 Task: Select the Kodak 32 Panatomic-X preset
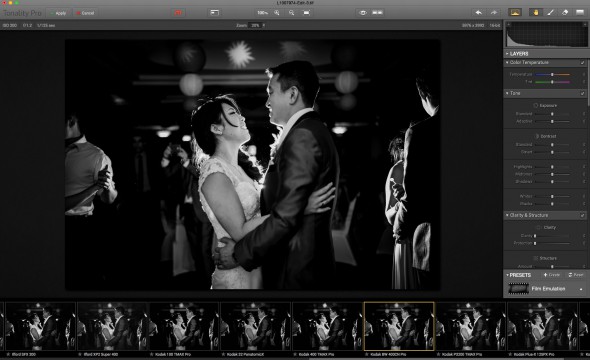click(x=255, y=326)
